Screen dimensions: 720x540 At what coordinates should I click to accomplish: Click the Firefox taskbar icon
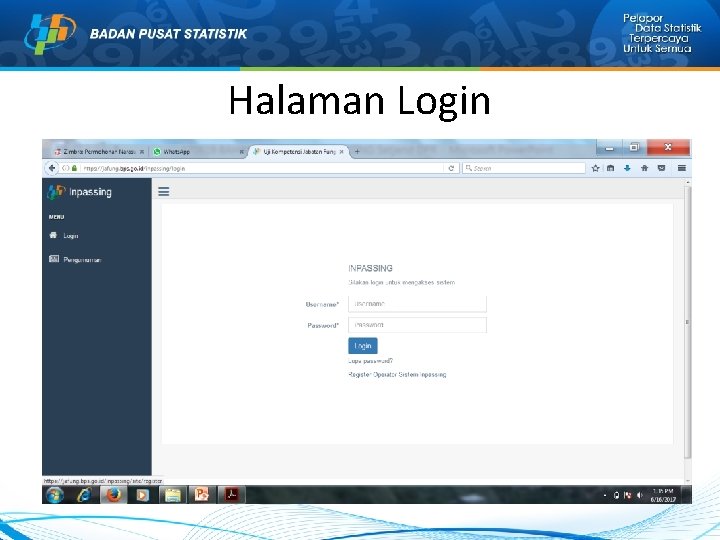[x=113, y=495]
